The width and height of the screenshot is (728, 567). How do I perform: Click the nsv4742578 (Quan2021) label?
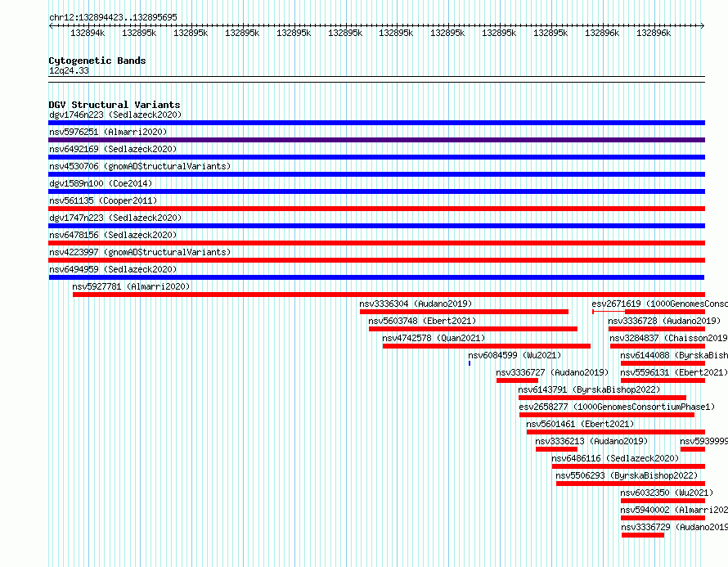[434, 338]
